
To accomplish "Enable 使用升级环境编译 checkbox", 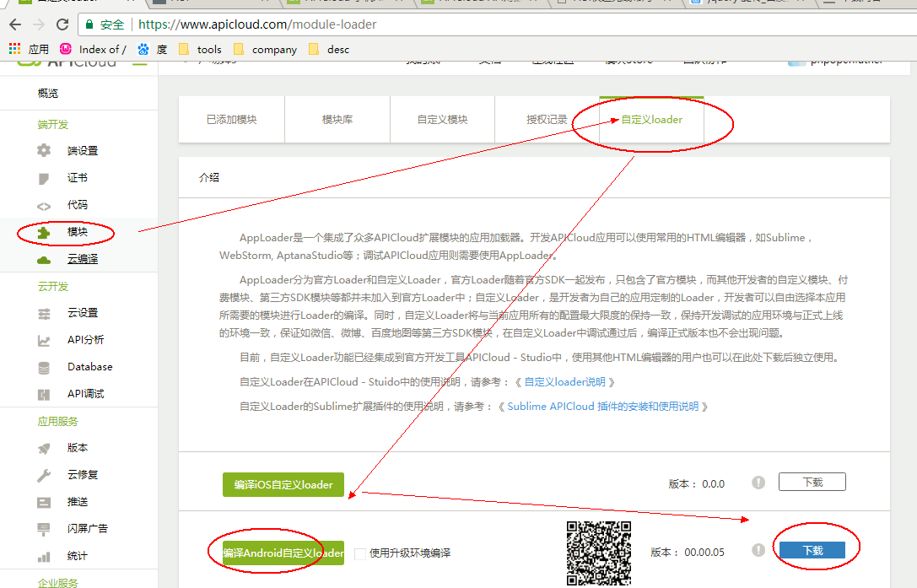I will pos(361,553).
